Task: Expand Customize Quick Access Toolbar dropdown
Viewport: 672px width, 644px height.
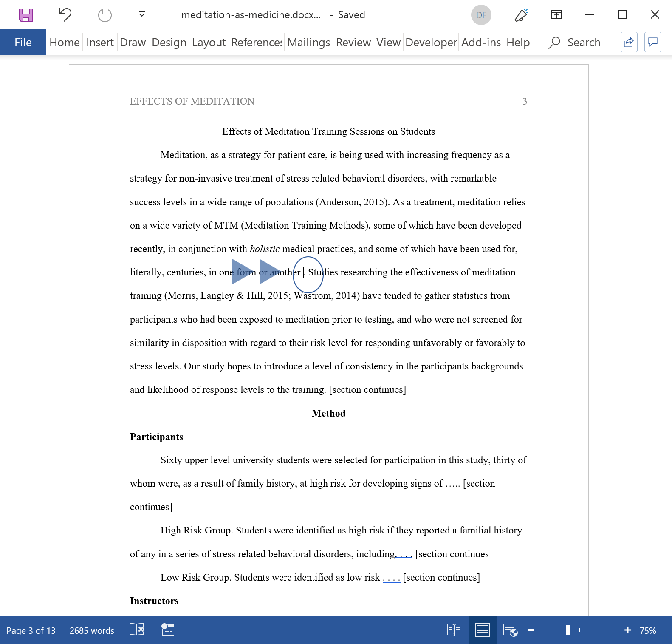Action: point(142,15)
